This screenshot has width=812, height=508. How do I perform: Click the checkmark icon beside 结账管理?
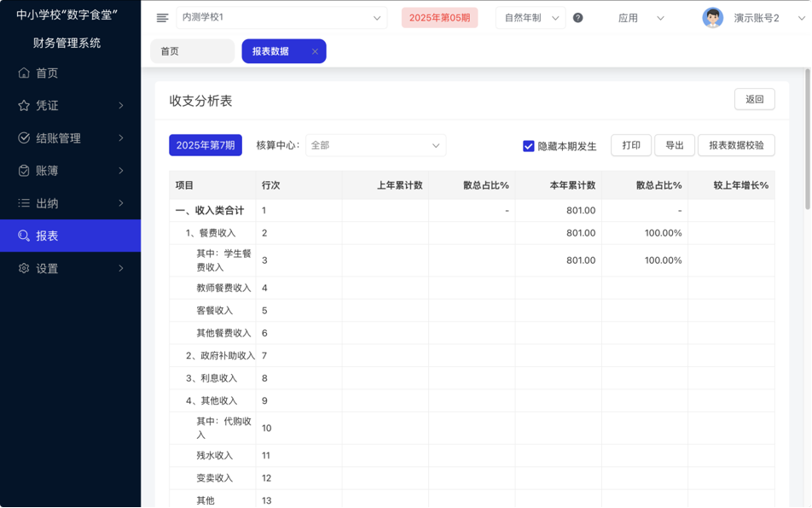[24, 138]
